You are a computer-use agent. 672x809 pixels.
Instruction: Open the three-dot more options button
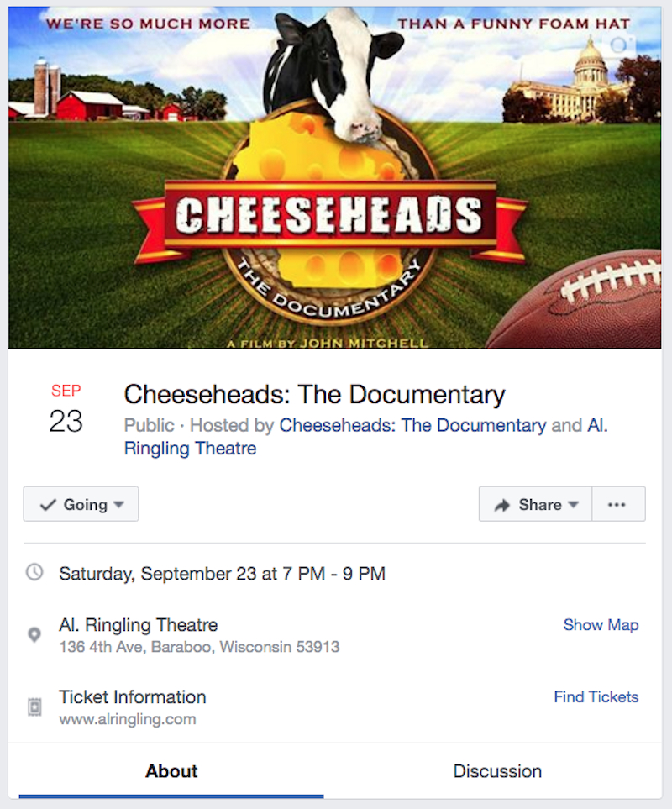point(617,504)
